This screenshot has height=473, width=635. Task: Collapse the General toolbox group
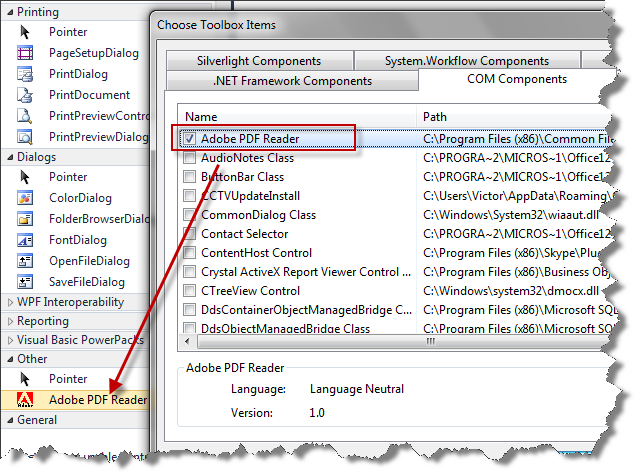10,420
